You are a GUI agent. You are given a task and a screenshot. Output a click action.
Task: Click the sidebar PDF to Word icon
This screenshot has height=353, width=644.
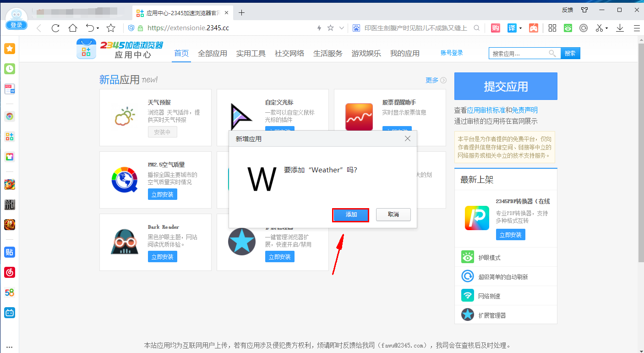10,89
